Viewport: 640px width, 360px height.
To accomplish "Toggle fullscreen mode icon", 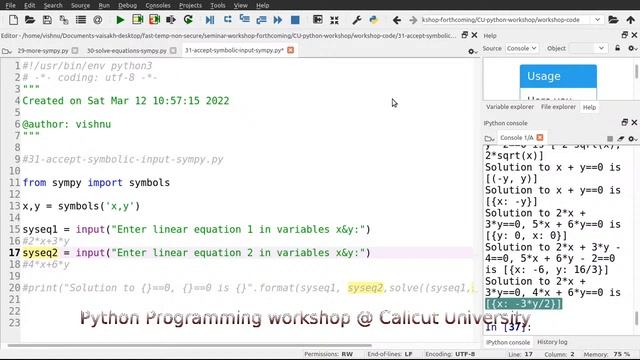I will (334, 20).
